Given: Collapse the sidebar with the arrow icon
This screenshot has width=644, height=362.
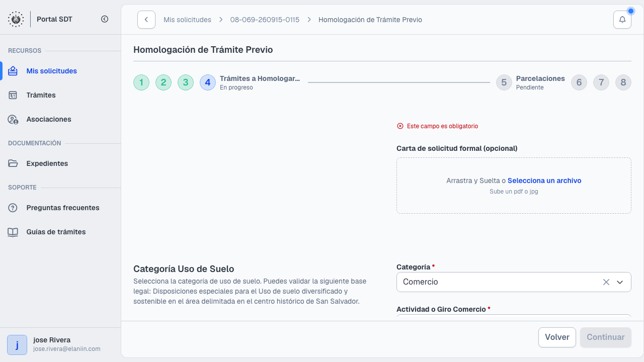Looking at the screenshot, I should click(x=105, y=19).
